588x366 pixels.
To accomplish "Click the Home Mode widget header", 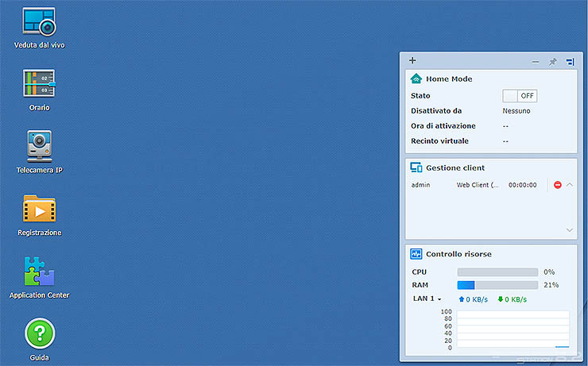I will pos(449,79).
